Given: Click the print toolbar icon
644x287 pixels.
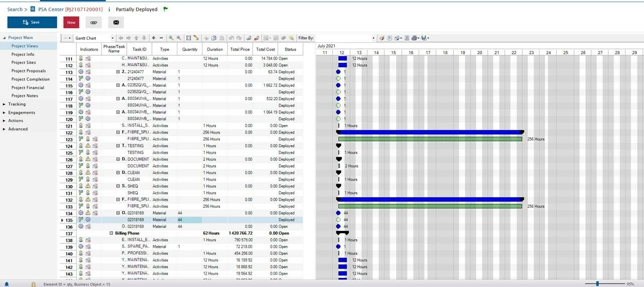Looking at the screenshot, I should (x=413, y=38).
